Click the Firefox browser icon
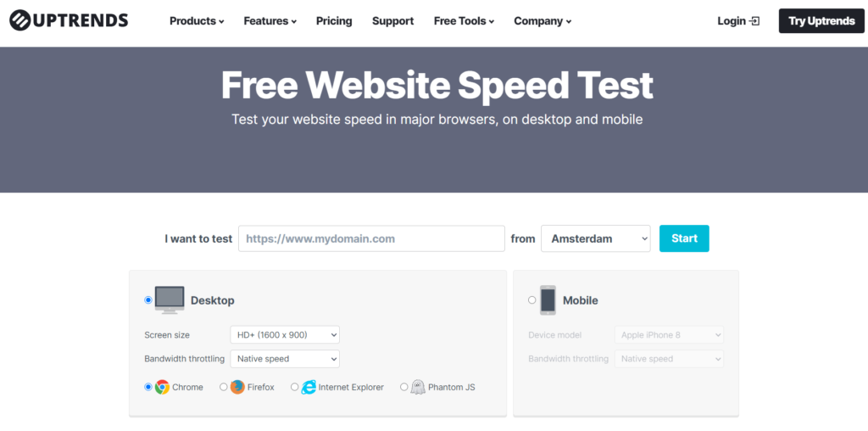Viewport: 868px width, 431px height. click(237, 387)
